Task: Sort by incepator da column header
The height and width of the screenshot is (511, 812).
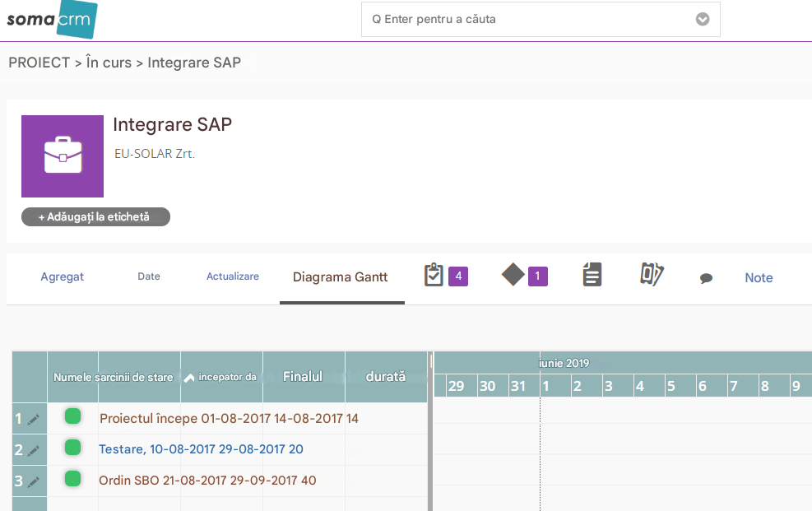Action: coord(227,378)
